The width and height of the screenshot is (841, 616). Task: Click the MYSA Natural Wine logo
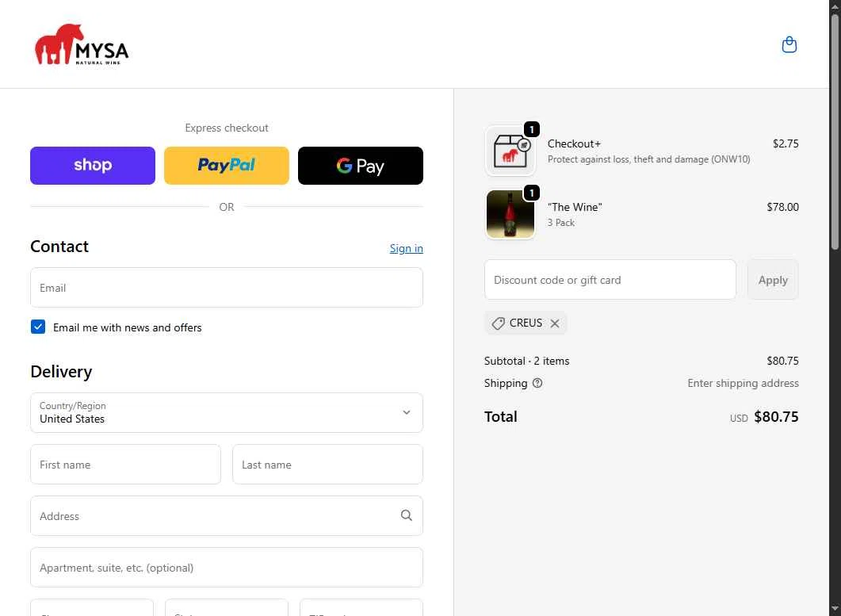(x=82, y=44)
